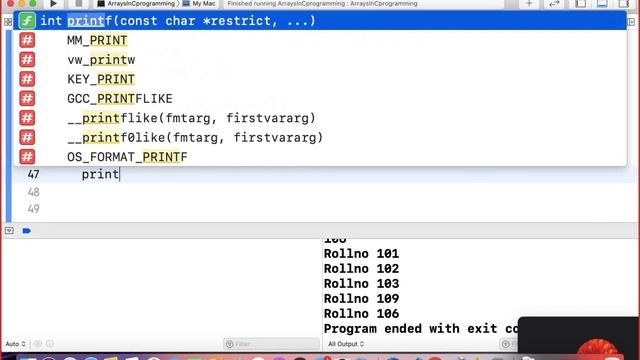The image size is (640, 360).
Task: Click the macro icon beside vw_printw
Action: 27,60
